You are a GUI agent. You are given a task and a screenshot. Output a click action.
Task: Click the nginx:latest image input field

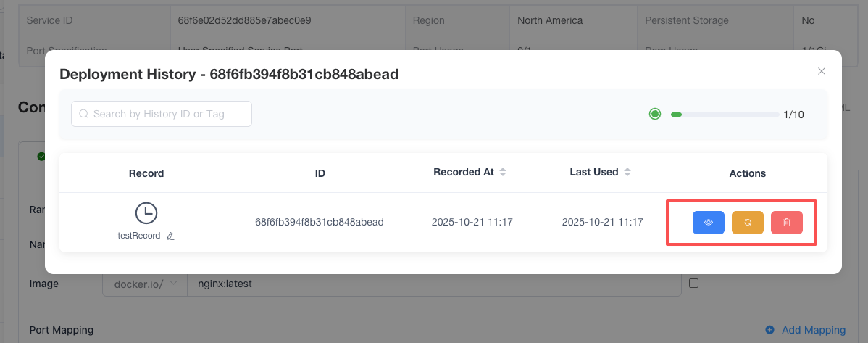[x=433, y=284]
